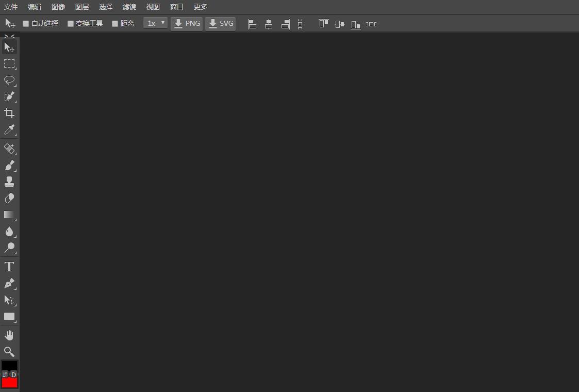Enable the 自动选择 checkbox
This screenshot has width=579, height=392.
tap(26, 24)
